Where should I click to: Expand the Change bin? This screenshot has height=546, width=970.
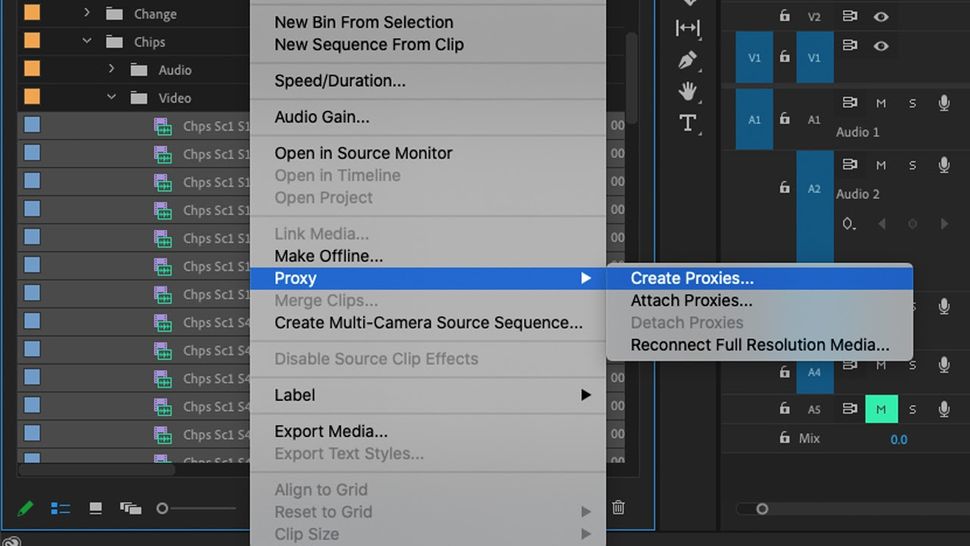(87, 13)
